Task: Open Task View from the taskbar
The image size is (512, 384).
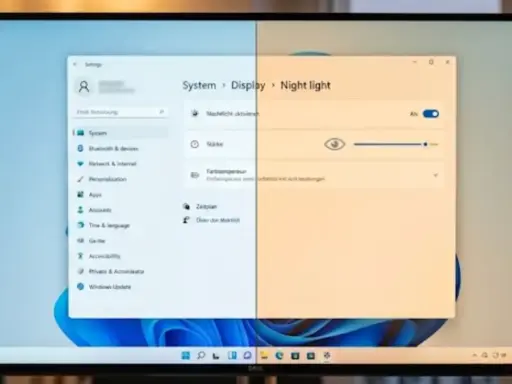Action: click(216, 356)
